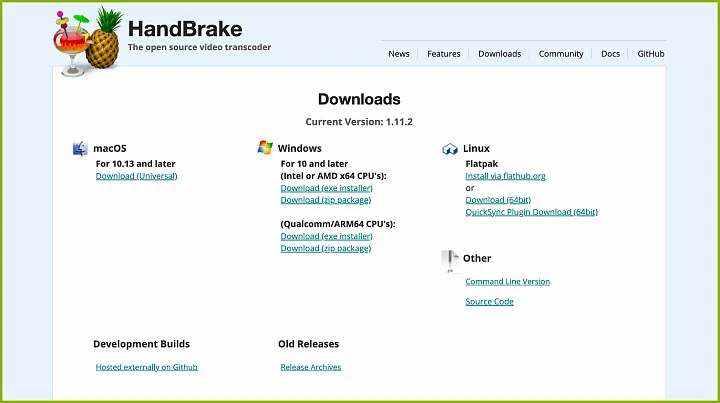Click the Linux heading text
Screen dimensions: 720x403
(476, 148)
